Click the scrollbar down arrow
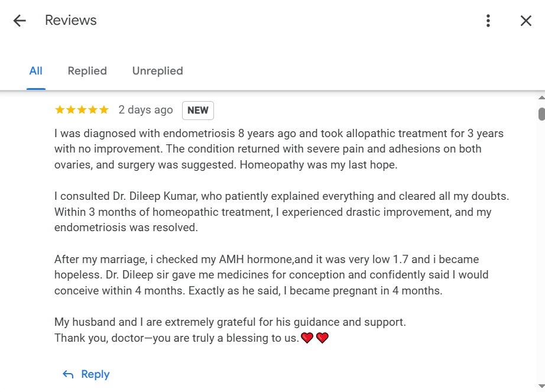This screenshot has width=545, height=392. 541,387
